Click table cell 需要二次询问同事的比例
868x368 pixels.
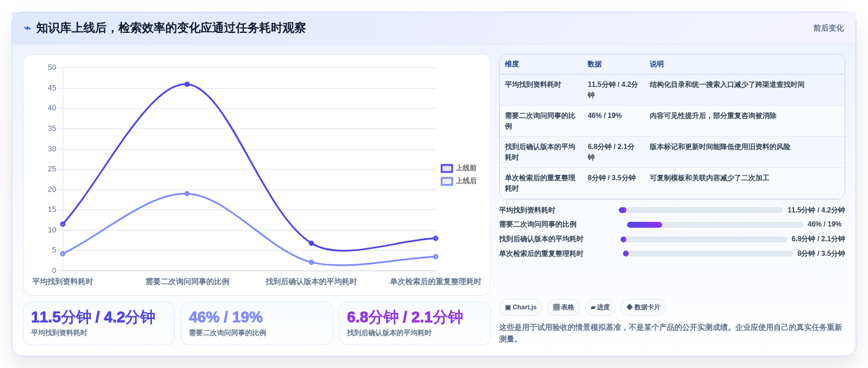[540, 121]
